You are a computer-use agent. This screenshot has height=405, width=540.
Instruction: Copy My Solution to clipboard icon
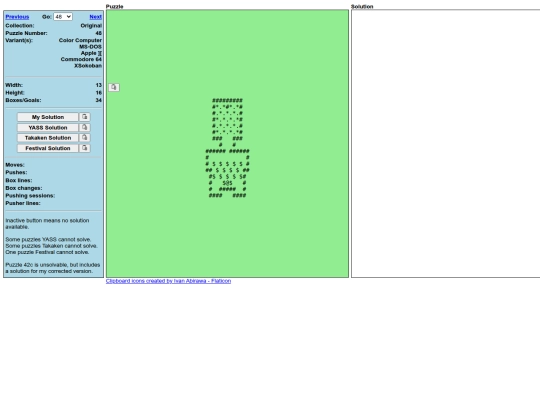[x=85, y=117]
